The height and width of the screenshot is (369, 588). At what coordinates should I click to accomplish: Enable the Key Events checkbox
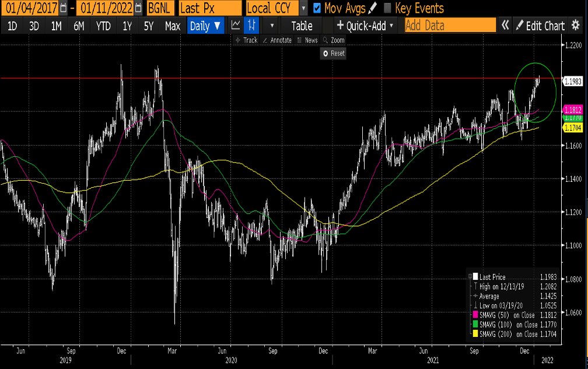[387, 8]
